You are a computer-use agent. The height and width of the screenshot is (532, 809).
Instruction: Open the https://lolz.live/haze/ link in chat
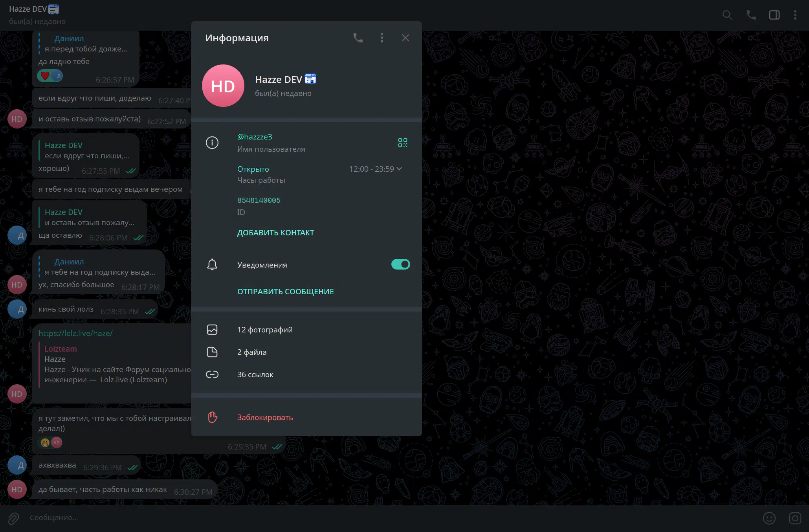click(75, 333)
